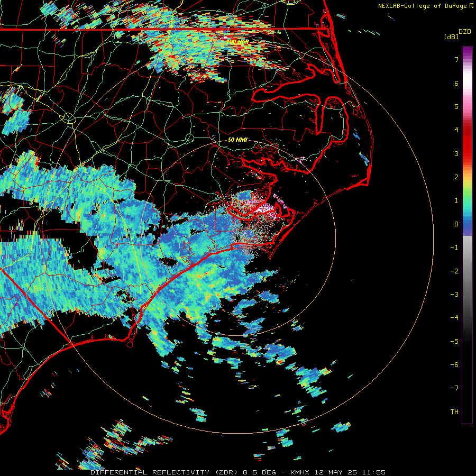Click the scale value -3
476x476 pixels.
pyautogui.click(x=454, y=295)
